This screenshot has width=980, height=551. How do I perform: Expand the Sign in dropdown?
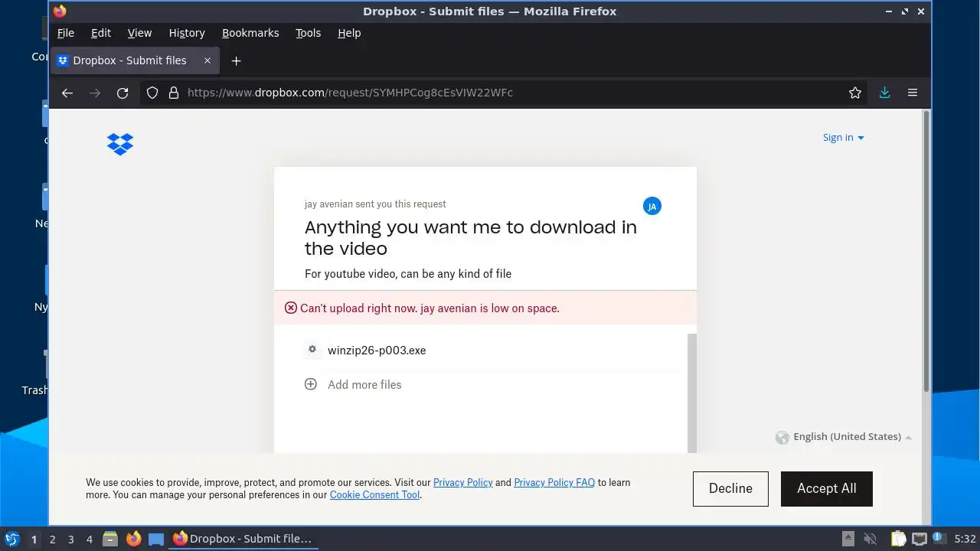click(x=843, y=138)
